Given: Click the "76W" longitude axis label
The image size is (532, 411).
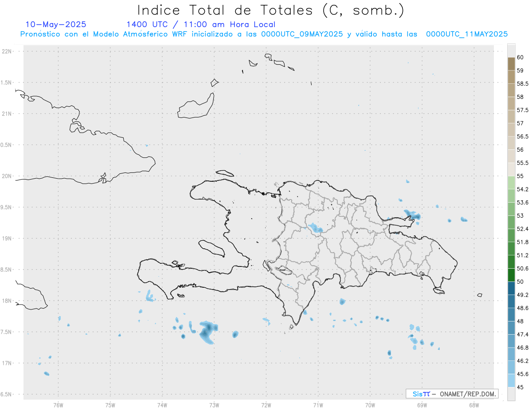Looking at the screenshot, I should coord(58,405).
